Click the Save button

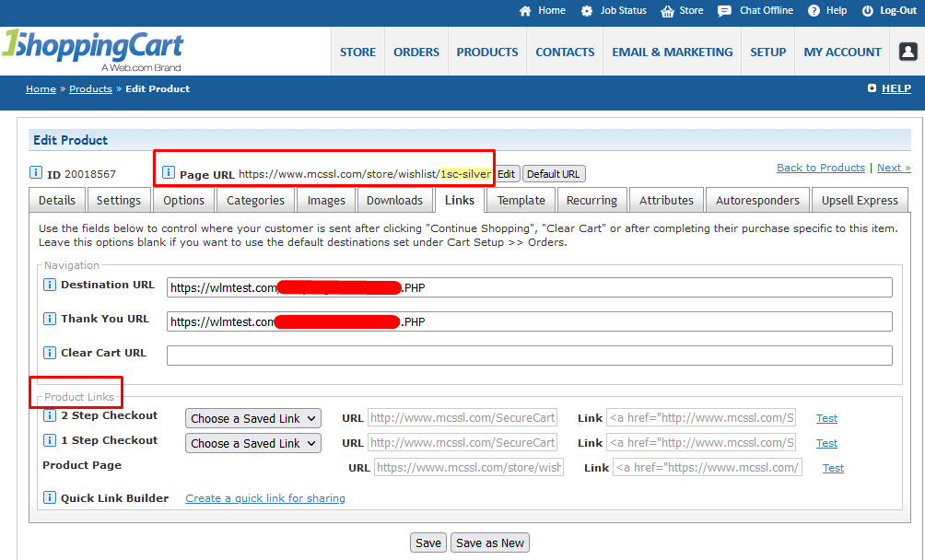[428, 542]
